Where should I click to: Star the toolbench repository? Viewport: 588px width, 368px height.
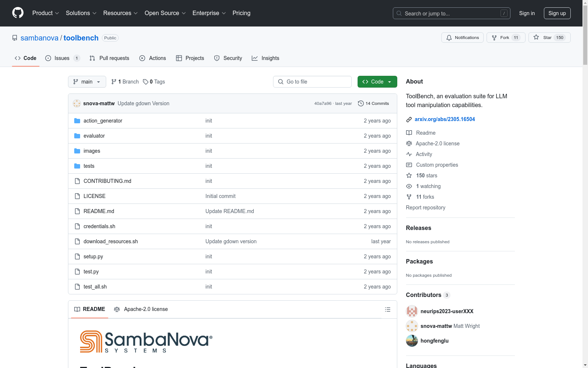[549, 38]
